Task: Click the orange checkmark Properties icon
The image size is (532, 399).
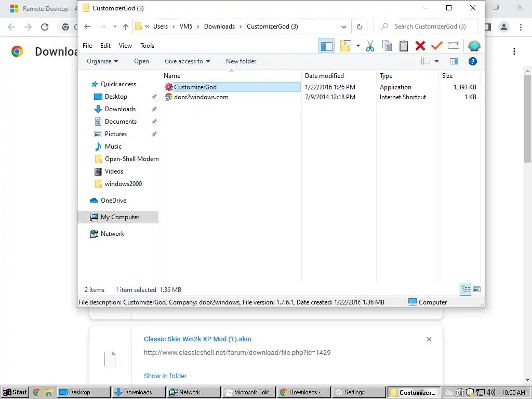Action: pyautogui.click(x=436, y=46)
